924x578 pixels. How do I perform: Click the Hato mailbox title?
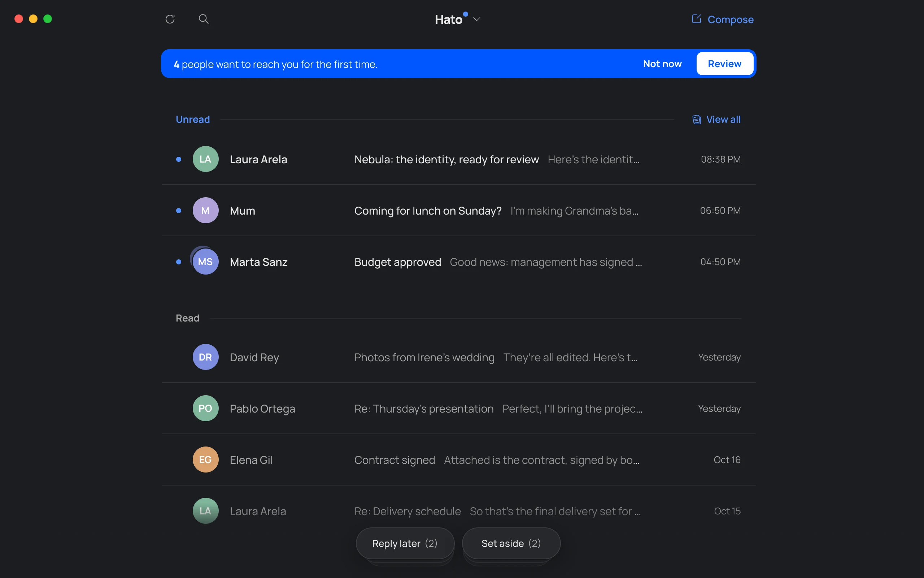coord(449,20)
